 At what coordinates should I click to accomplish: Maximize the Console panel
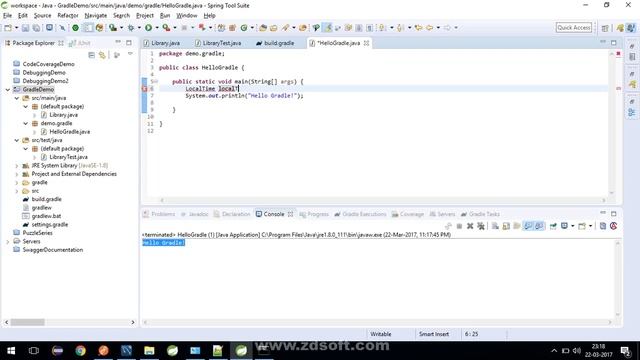point(613,213)
